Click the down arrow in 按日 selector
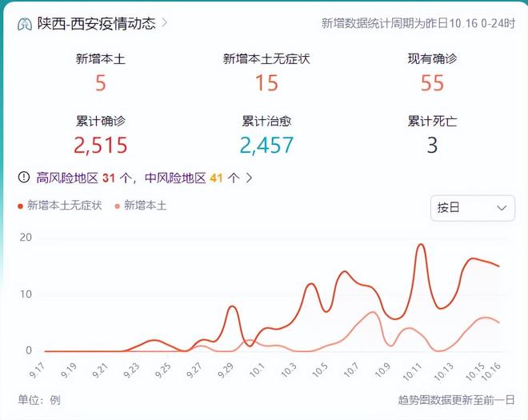 point(502,208)
